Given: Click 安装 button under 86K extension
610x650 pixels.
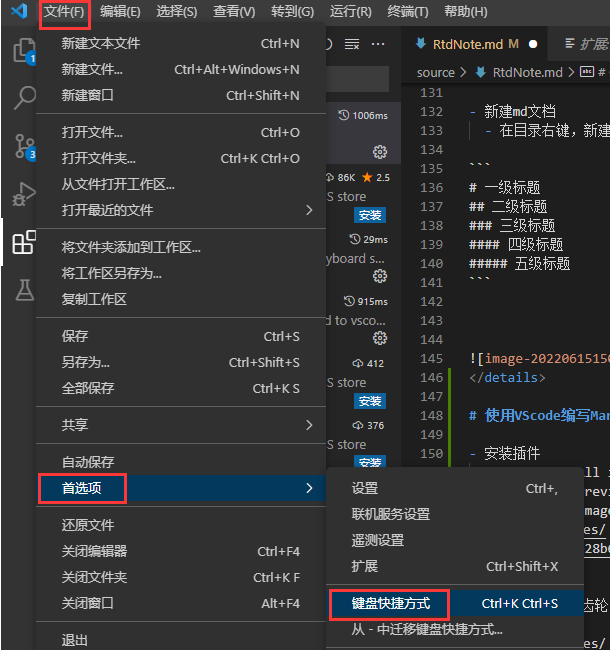Looking at the screenshot, I should coord(370,215).
